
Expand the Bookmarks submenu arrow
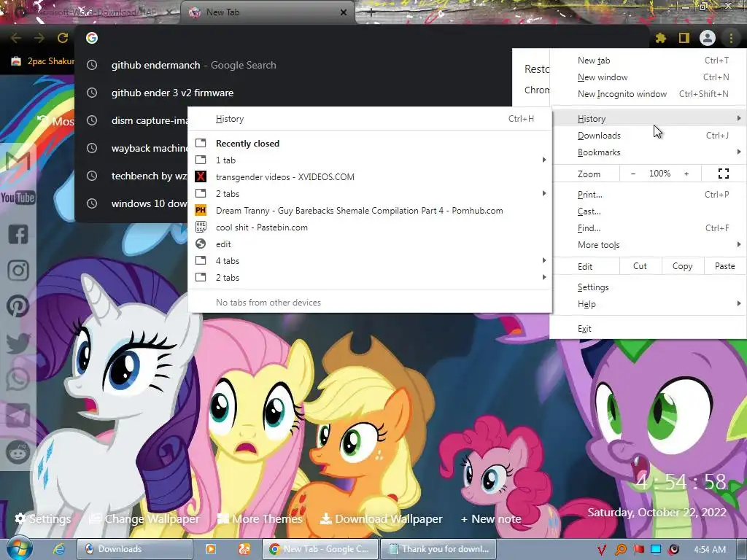[738, 152]
